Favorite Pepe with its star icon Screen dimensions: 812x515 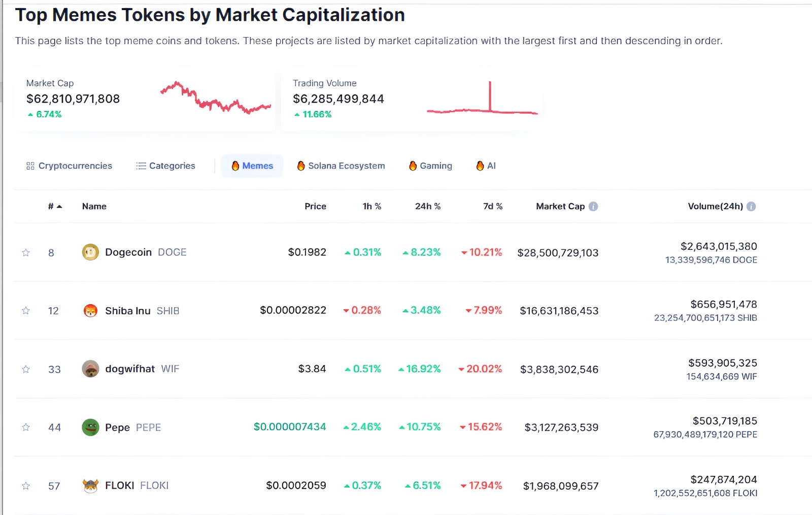(x=26, y=428)
